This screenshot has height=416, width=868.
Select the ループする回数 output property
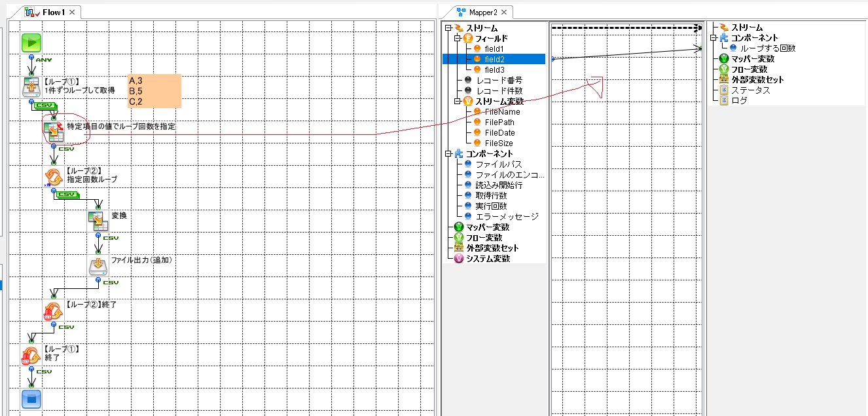pyautogui.click(x=767, y=48)
